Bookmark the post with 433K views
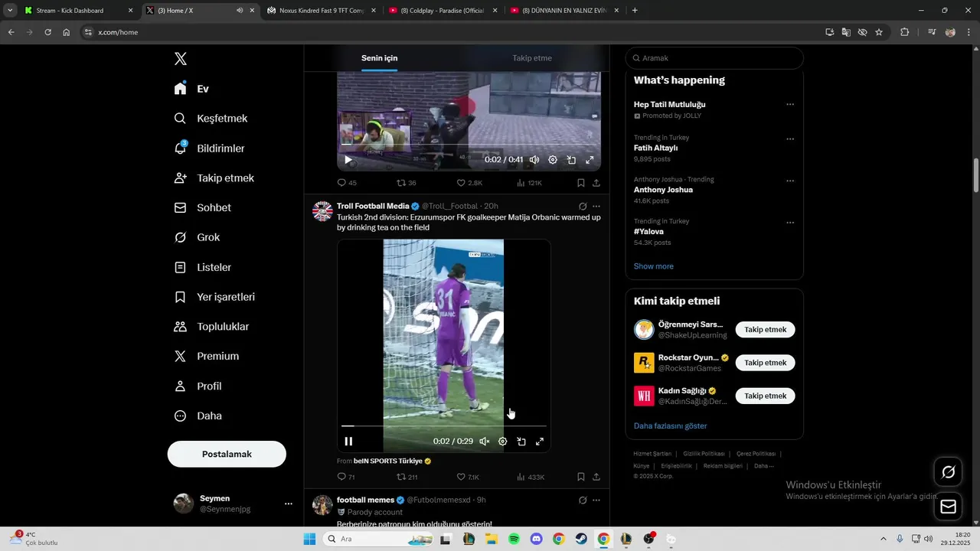The height and width of the screenshot is (551, 980). [x=581, y=477]
